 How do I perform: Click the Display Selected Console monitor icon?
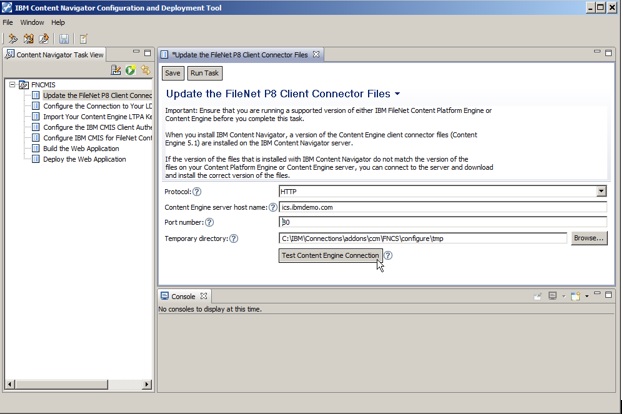(x=552, y=296)
